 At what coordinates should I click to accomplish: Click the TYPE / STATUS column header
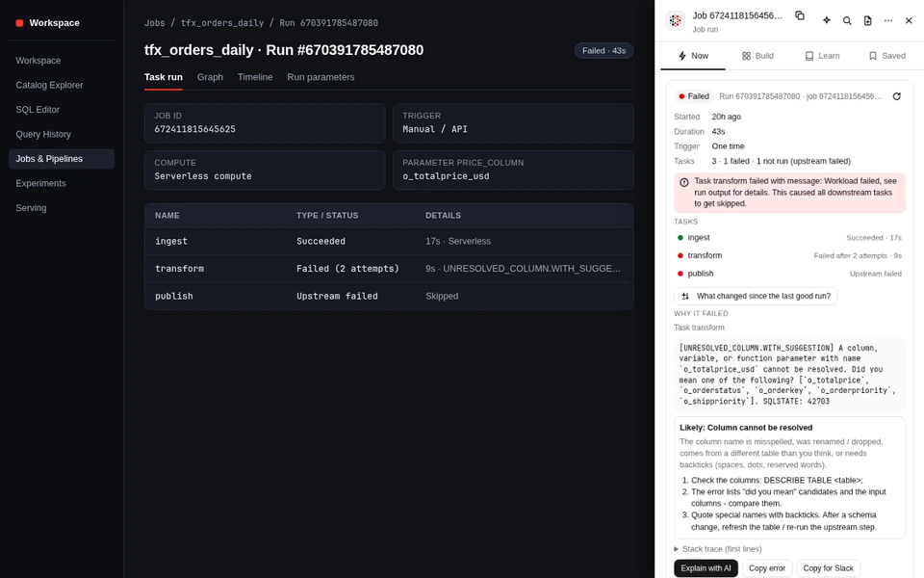click(327, 216)
